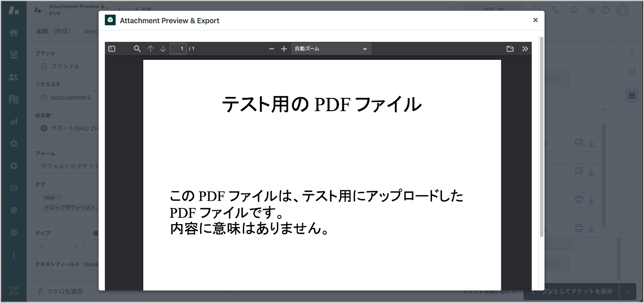Zoom in with the plus button
Screen dimensions: 644x303
pos(284,49)
